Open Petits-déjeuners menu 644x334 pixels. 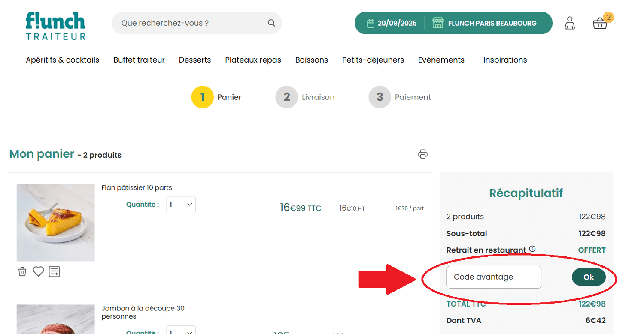(x=373, y=60)
